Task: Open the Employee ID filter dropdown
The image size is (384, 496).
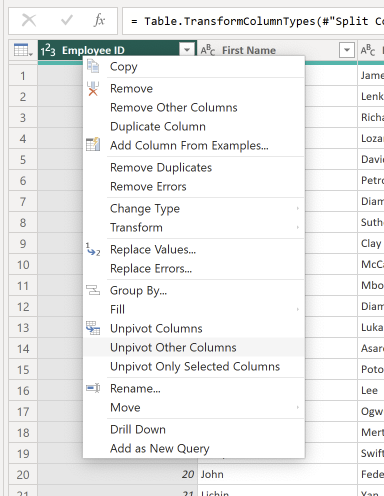Action: [187, 50]
